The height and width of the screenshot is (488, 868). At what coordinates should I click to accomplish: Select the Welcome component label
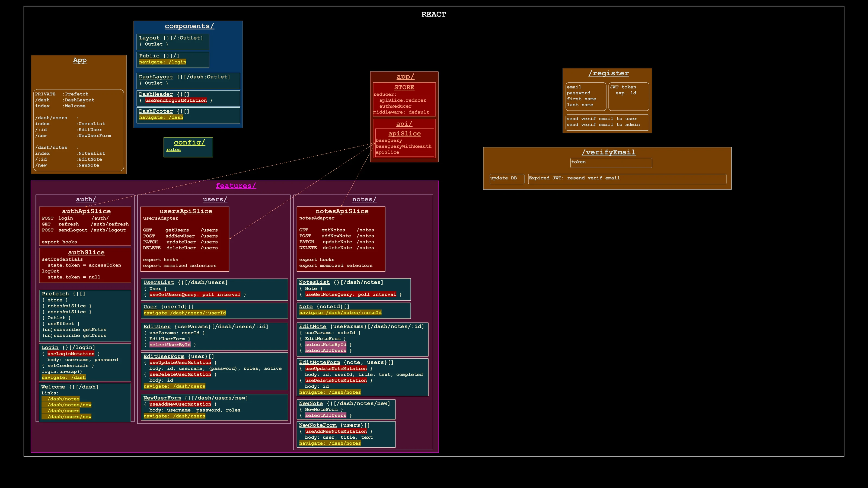[53, 387]
